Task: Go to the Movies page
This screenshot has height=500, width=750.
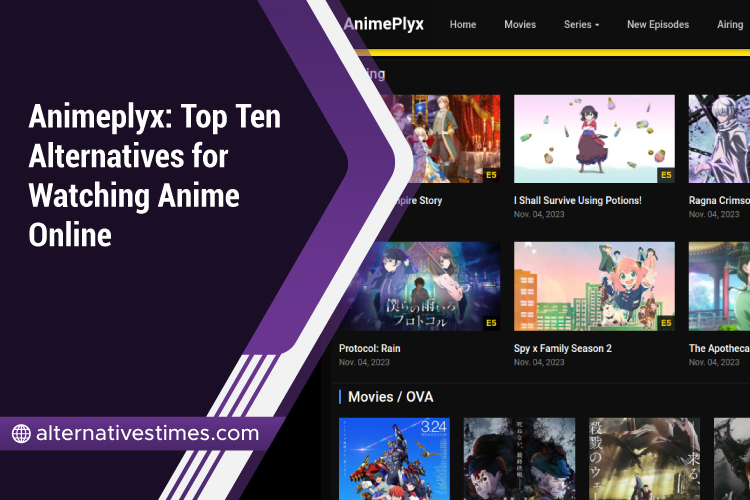Action: tap(520, 24)
